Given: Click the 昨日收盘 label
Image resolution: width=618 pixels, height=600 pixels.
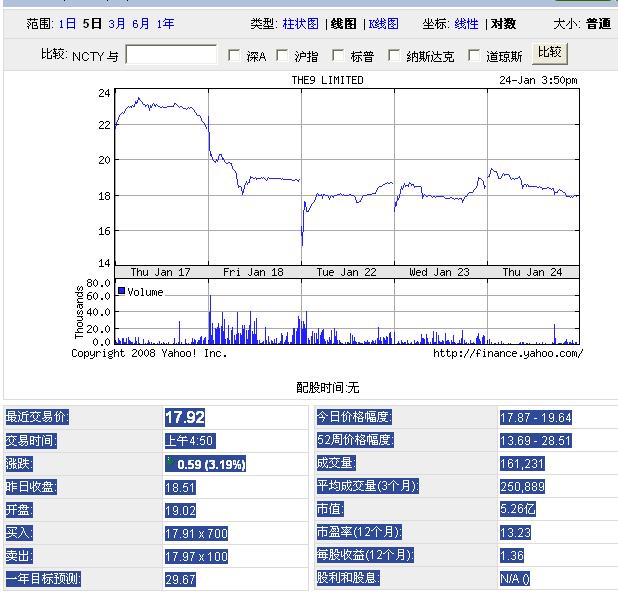Looking at the screenshot, I should click(x=31, y=487).
